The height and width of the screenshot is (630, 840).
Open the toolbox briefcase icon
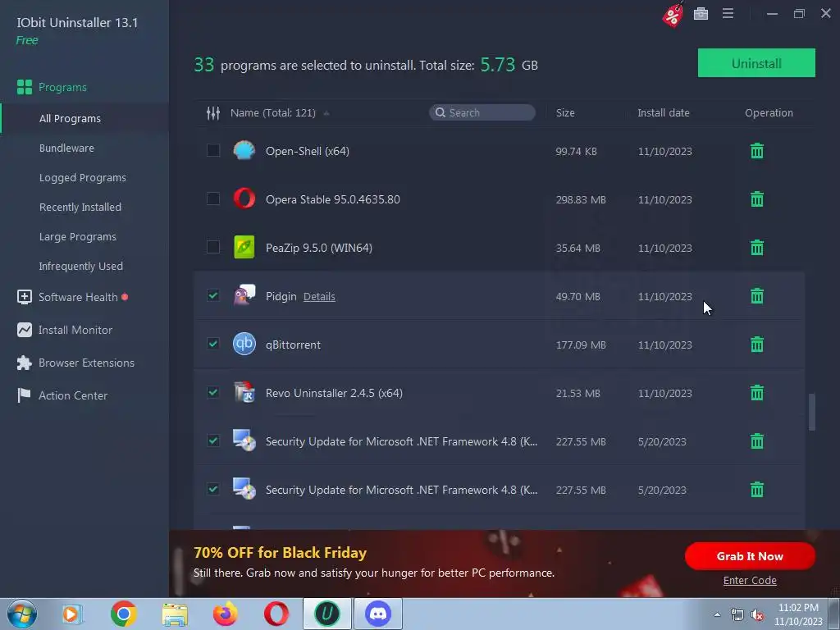point(701,14)
